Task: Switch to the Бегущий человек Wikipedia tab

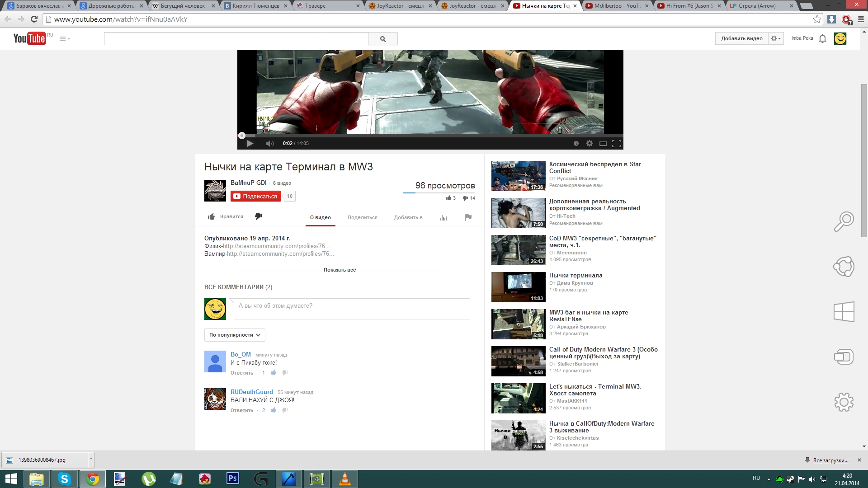Action: (x=183, y=6)
